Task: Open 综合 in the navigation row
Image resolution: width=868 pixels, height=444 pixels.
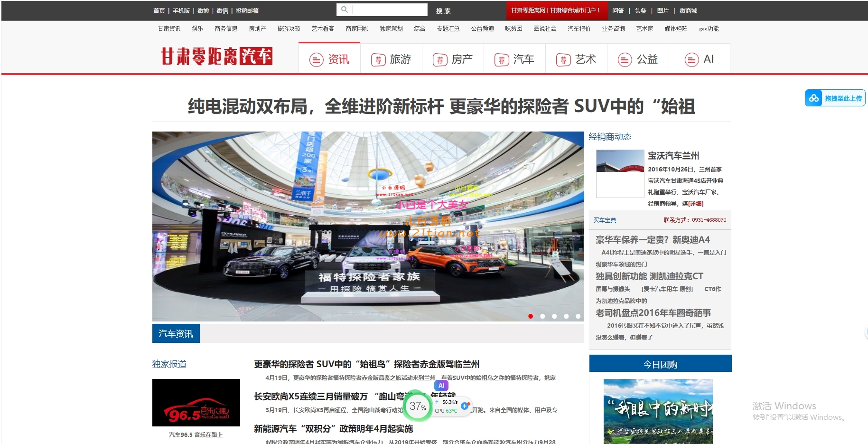Action: 420,28
